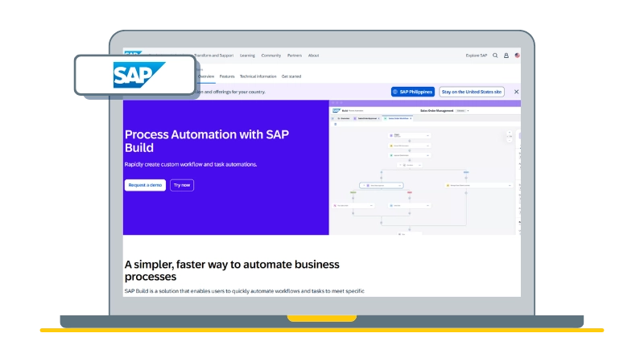The image size is (644, 362).
Task: Open the search magnifier icon in the header
Action: (x=495, y=56)
